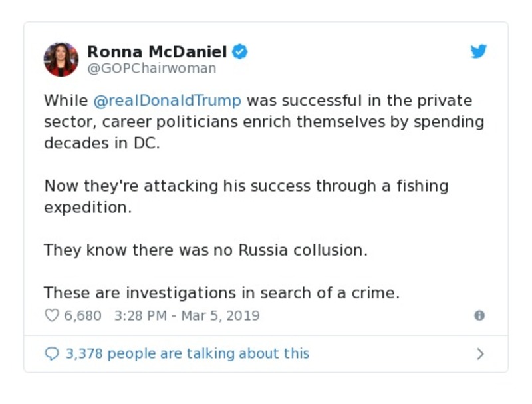Click the conversation bubble before 3,378
This screenshot has height=404, width=532.
click(x=51, y=353)
